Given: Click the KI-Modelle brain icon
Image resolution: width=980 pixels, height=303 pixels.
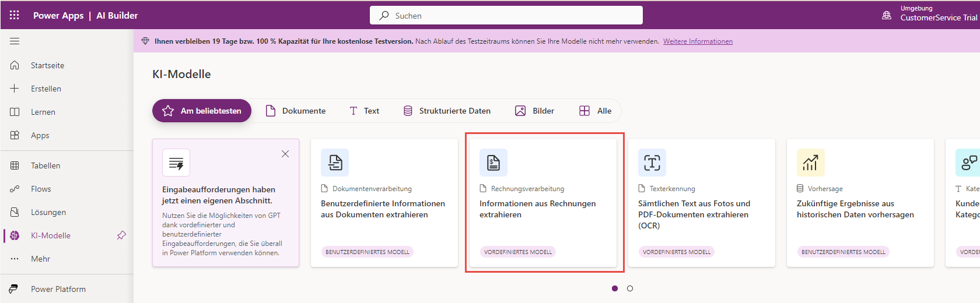Looking at the screenshot, I should (x=15, y=235).
